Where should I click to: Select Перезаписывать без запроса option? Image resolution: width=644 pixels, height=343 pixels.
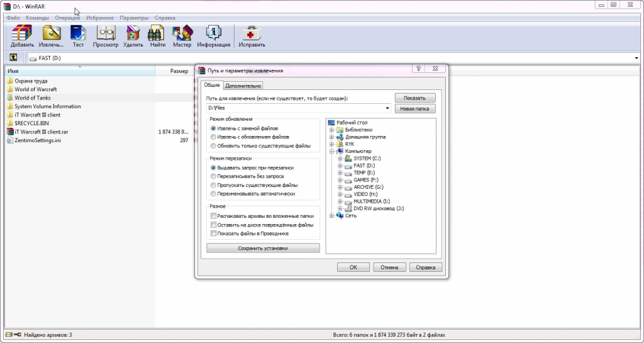tap(247, 176)
